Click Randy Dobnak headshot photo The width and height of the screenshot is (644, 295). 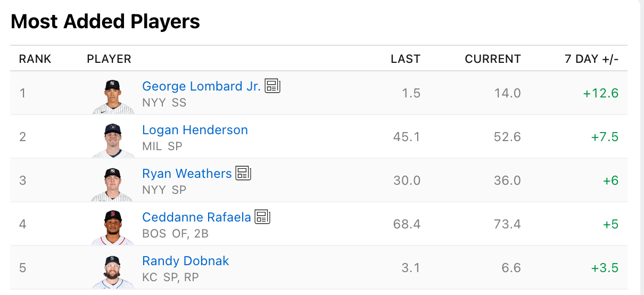point(113,271)
